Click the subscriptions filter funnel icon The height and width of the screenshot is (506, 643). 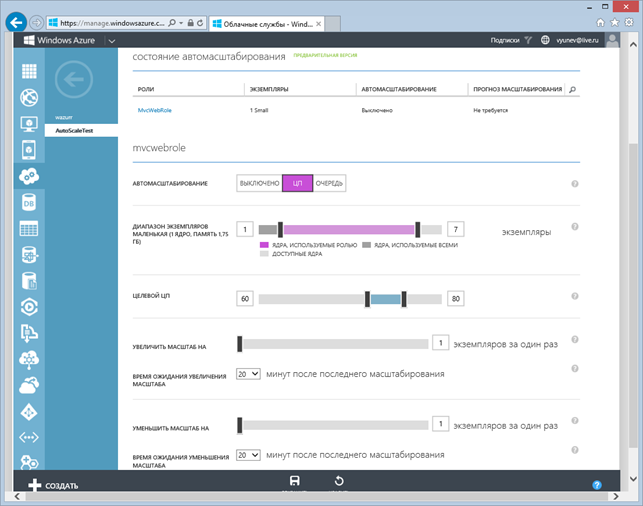(x=528, y=40)
